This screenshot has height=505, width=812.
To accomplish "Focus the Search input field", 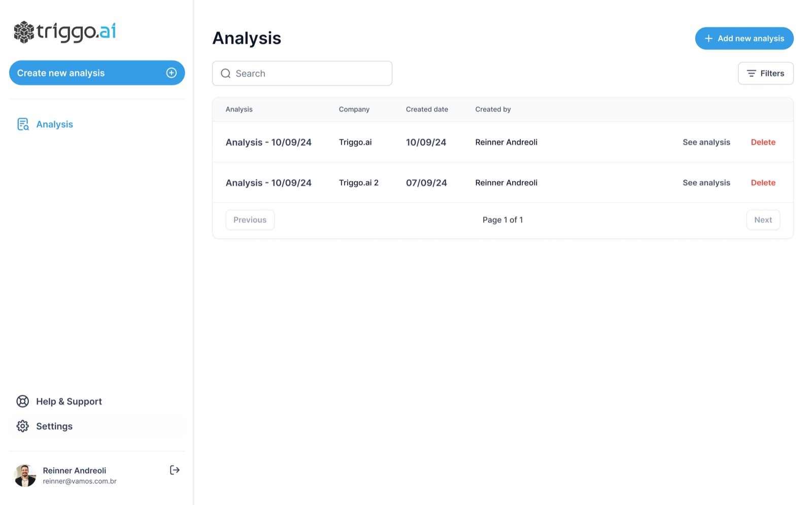I will [302, 74].
